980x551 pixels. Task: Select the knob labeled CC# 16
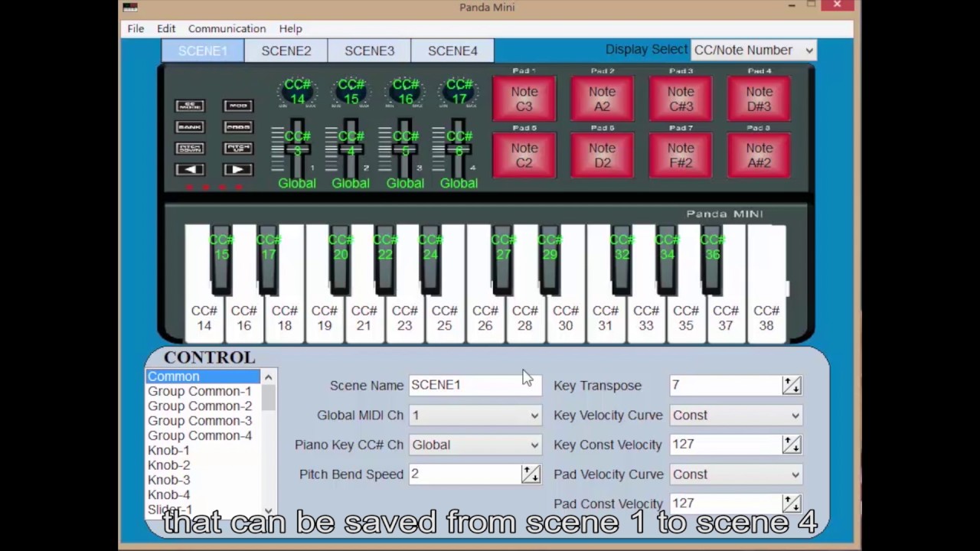(x=405, y=92)
